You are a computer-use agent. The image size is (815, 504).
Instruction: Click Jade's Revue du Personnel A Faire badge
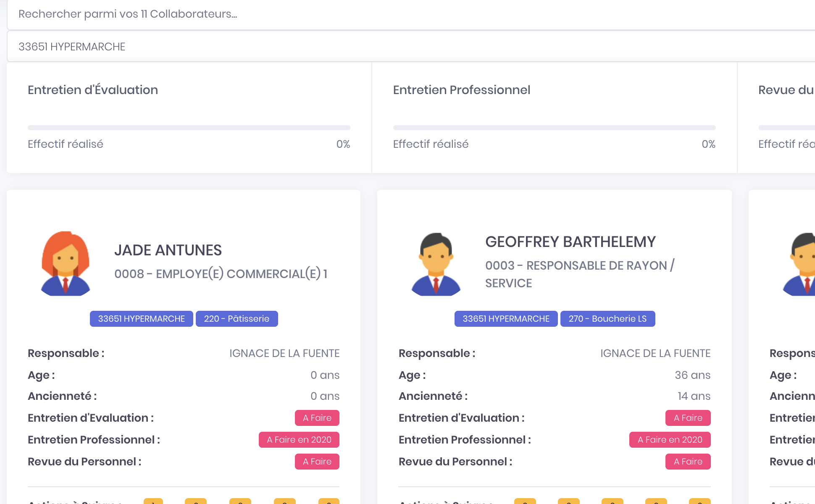[317, 462]
